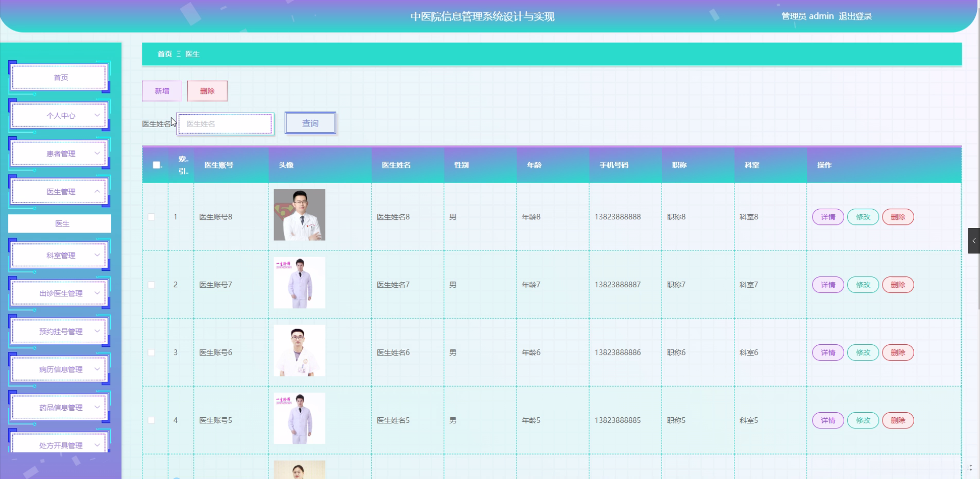View 详情 for 医生账号8

click(828, 217)
